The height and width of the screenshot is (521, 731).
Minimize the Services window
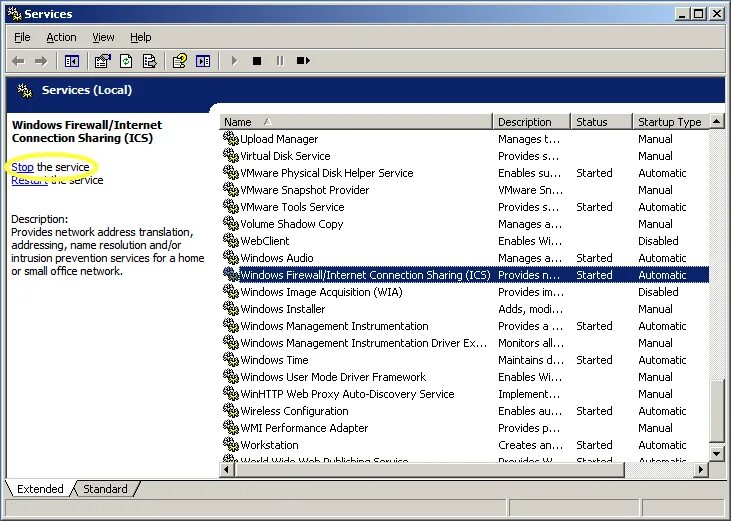coord(682,14)
